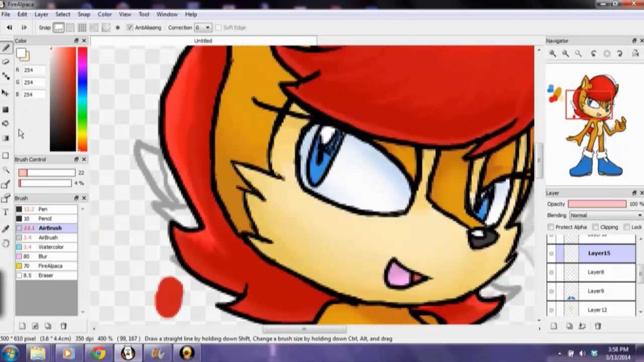The width and height of the screenshot is (644, 362).
Task: Select the Select Eraser tool
Action: pos(6,198)
